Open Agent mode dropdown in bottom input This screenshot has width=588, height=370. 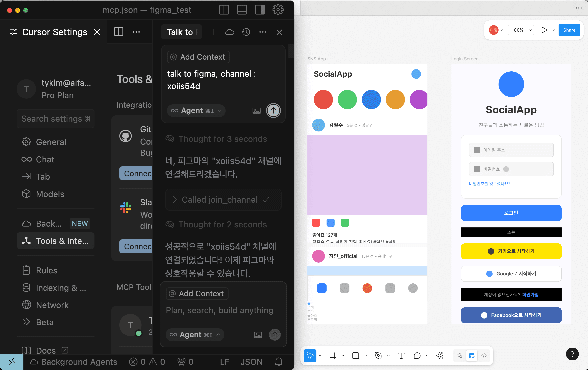[195, 335]
